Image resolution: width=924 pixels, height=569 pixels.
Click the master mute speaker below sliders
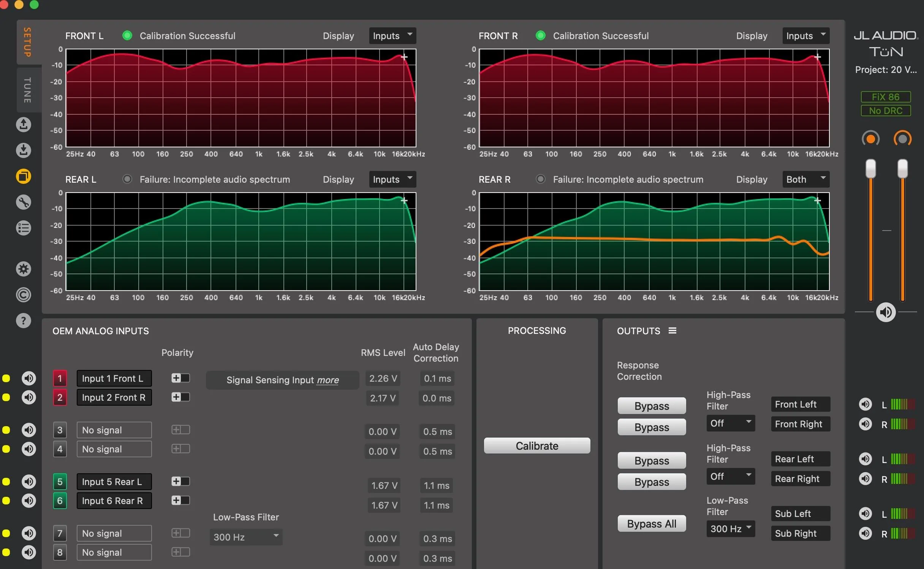[886, 312]
